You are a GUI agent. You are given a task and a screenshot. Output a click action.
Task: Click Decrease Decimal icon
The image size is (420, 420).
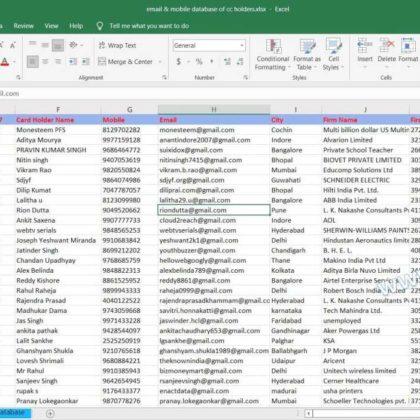[240, 62]
